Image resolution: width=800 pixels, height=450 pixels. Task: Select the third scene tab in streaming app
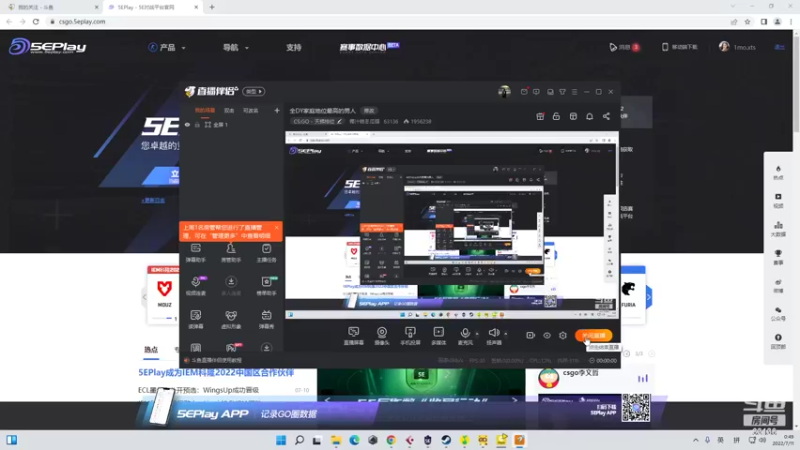(x=251, y=110)
